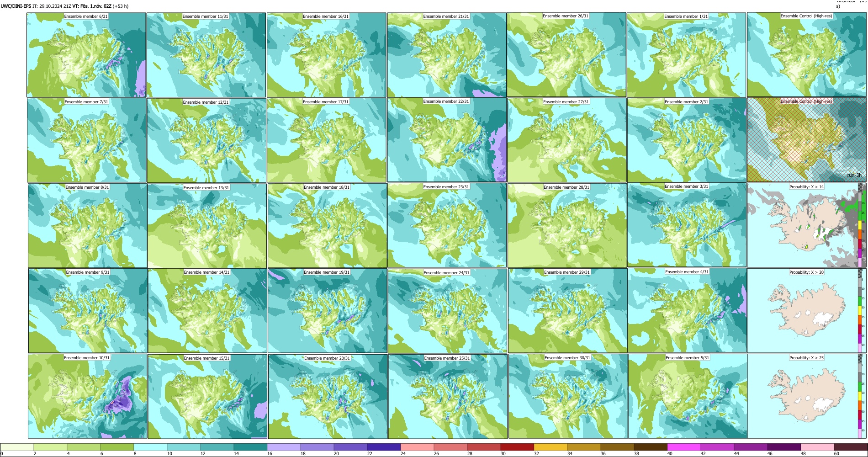Pick the dark red 30–32 legend swatch

coord(517,447)
